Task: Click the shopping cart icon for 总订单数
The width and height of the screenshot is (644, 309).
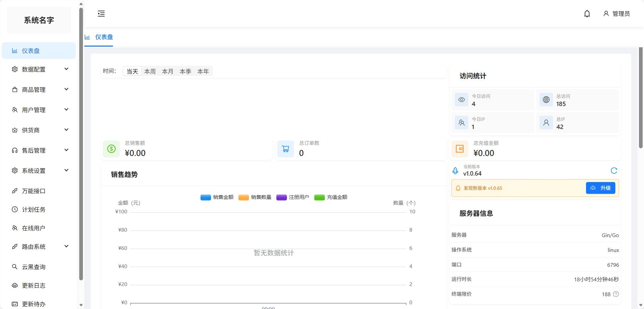Action: [x=285, y=149]
